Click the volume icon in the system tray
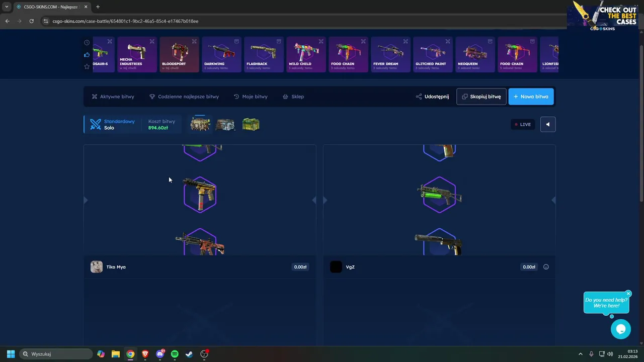 tap(610, 354)
